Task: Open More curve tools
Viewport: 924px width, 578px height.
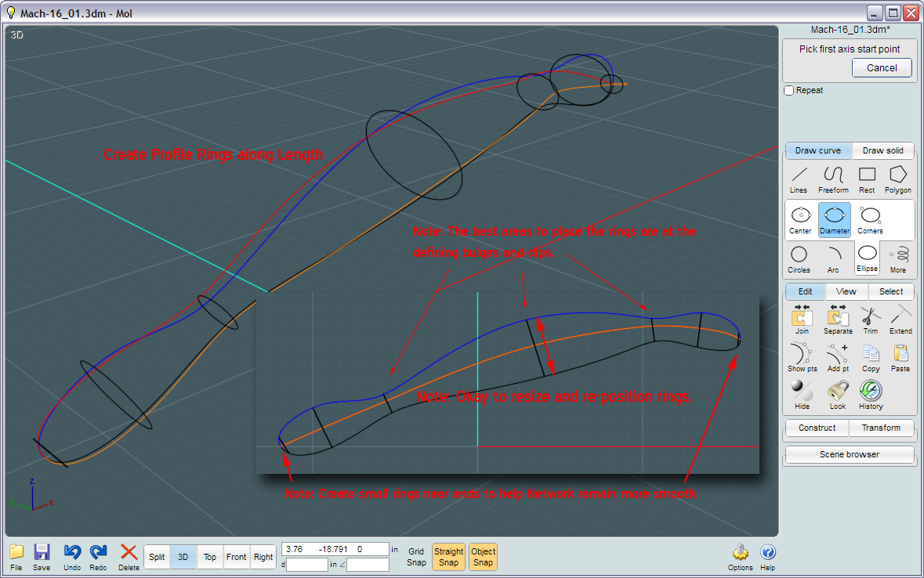Action: (x=898, y=260)
